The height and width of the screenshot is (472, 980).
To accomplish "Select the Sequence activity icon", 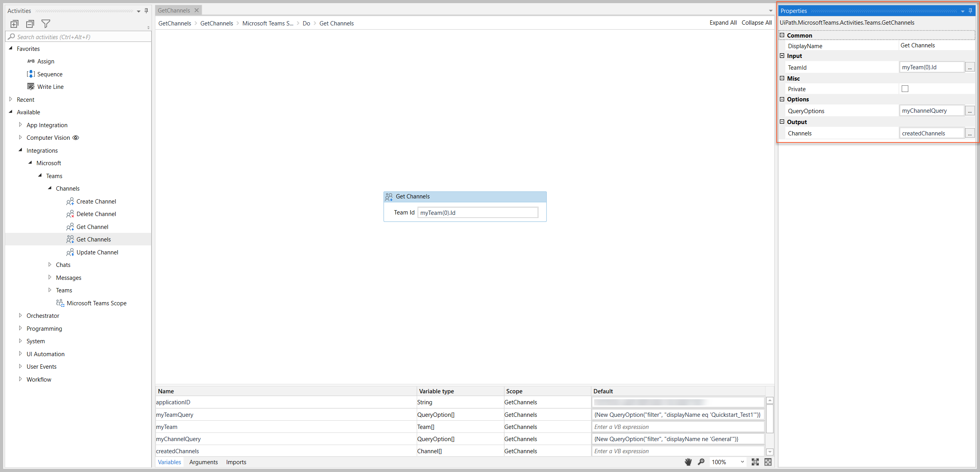I will tap(31, 74).
